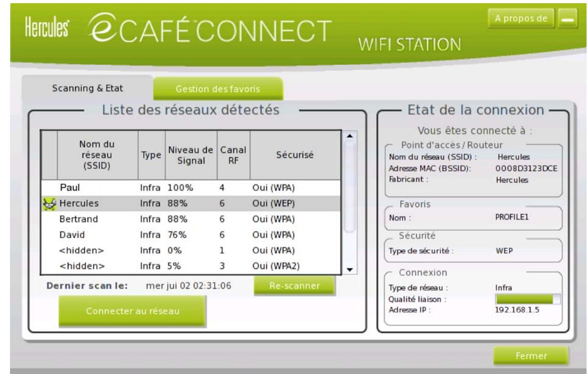Sort by the Type column header
The image size is (588, 374).
(151, 156)
